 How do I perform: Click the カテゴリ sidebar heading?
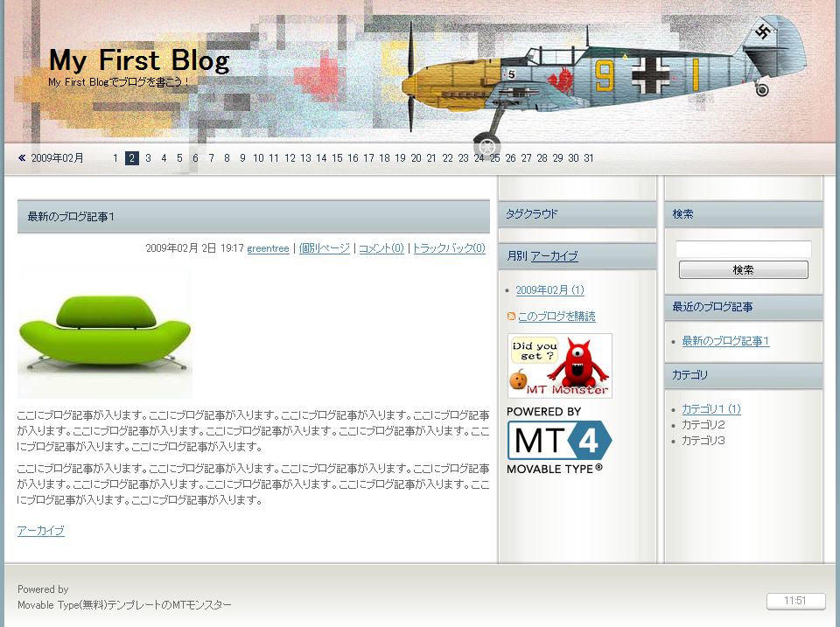point(690,375)
